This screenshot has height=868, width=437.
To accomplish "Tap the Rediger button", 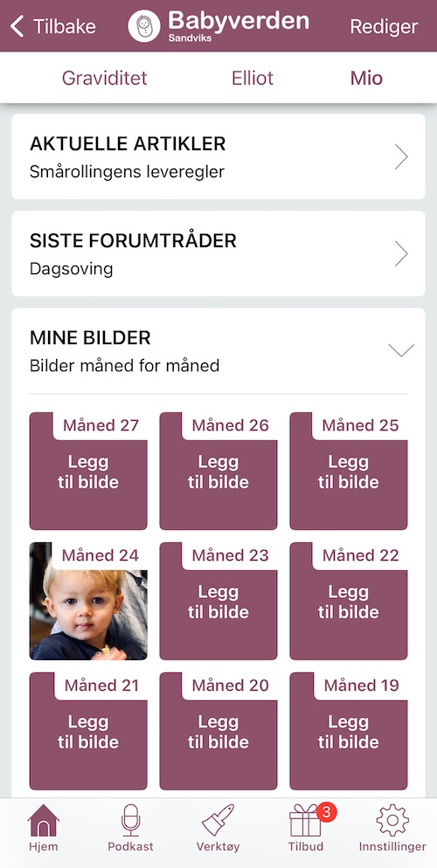I will point(384,26).
